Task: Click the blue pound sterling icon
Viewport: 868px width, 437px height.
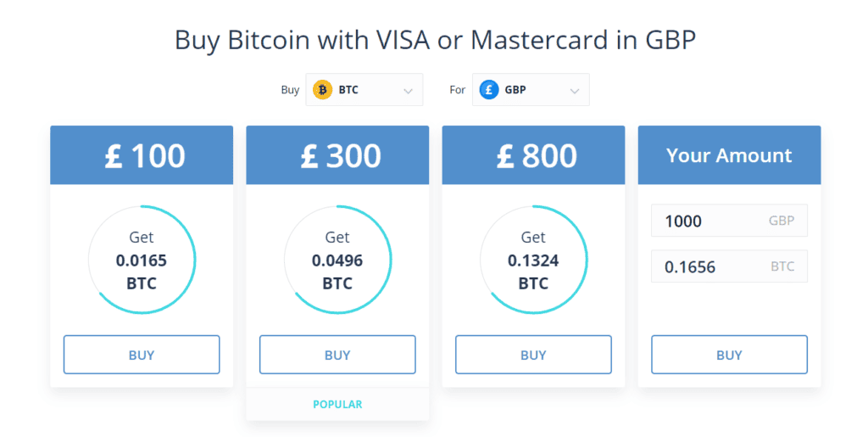Action: [x=489, y=90]
